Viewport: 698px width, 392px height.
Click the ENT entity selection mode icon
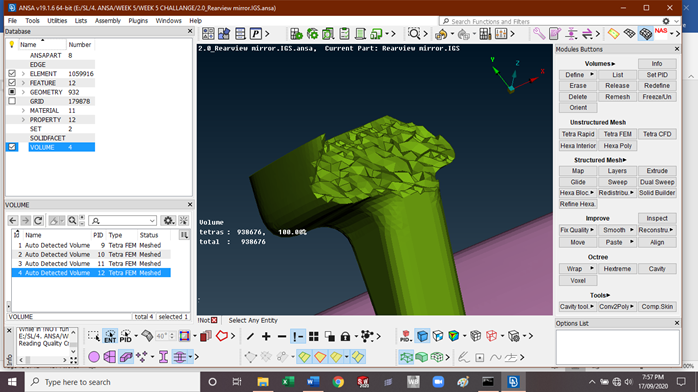click(110, 336)
